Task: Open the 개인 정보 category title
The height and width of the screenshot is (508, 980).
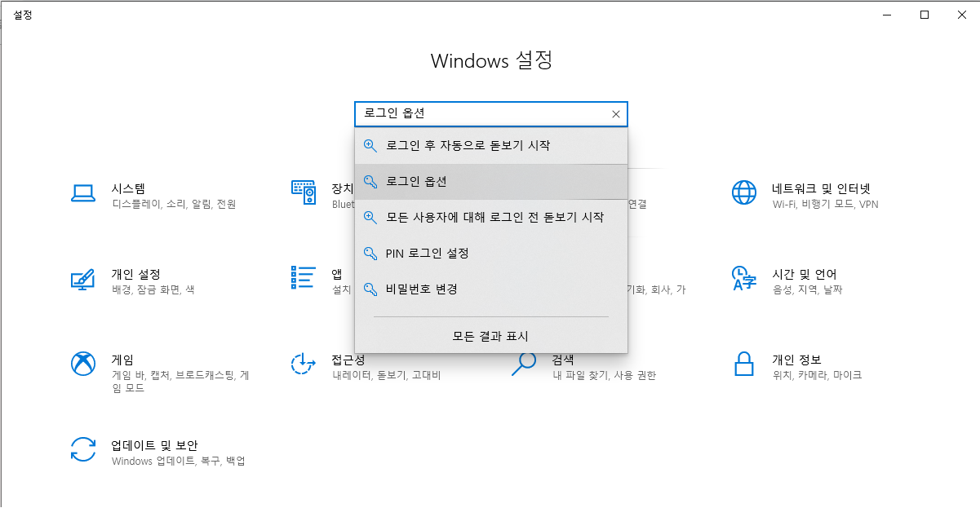Action: [x=796, y=360]
